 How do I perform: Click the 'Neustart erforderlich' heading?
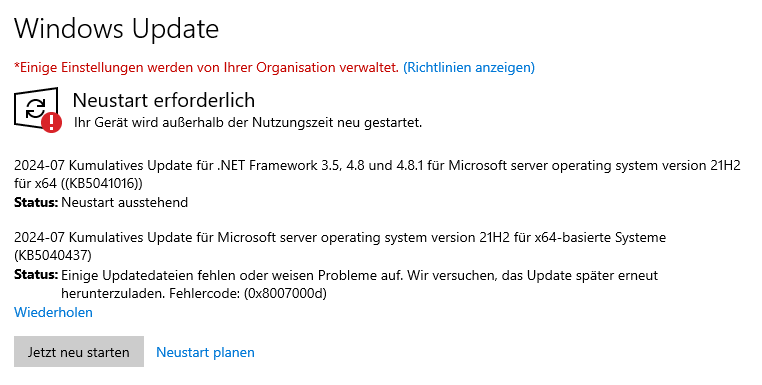pos(164,100)
